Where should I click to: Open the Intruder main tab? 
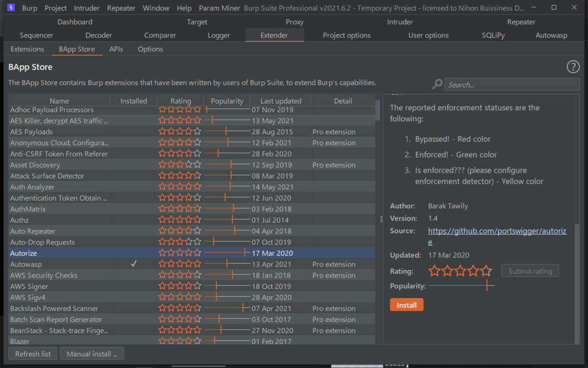400,22
